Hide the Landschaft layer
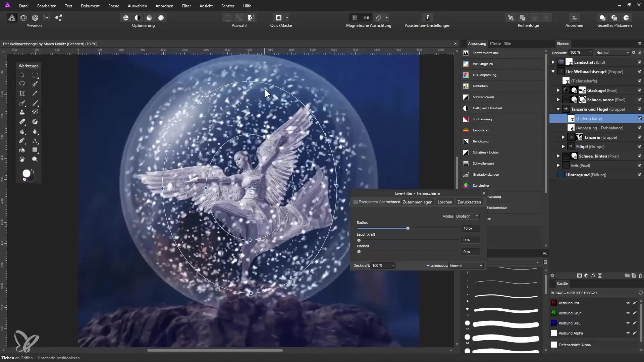644x362 pixels. tap(639, 62)
